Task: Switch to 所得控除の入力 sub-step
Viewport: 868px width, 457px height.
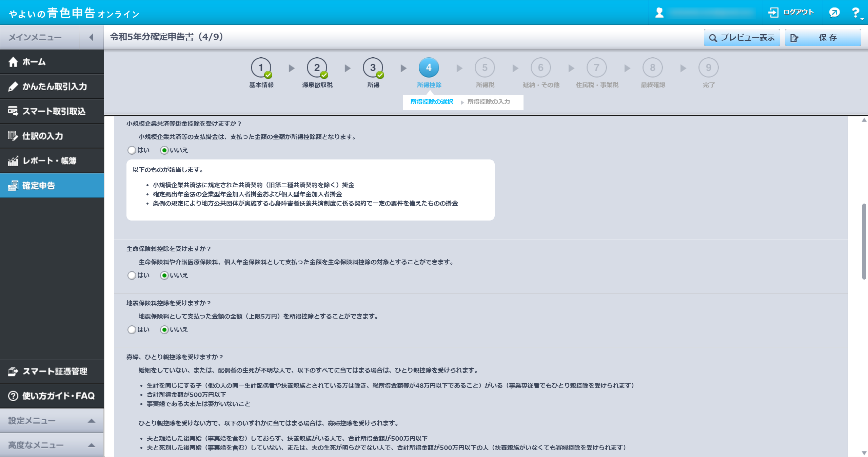Action: (x=488, y=102)
